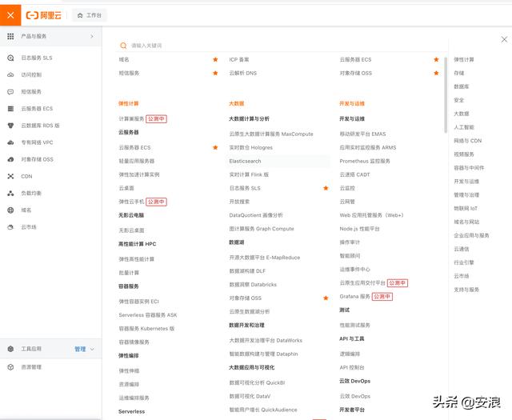Click the 产品与服务 grid icon
The image size is (512, 420).
click(x=10, y=36)
